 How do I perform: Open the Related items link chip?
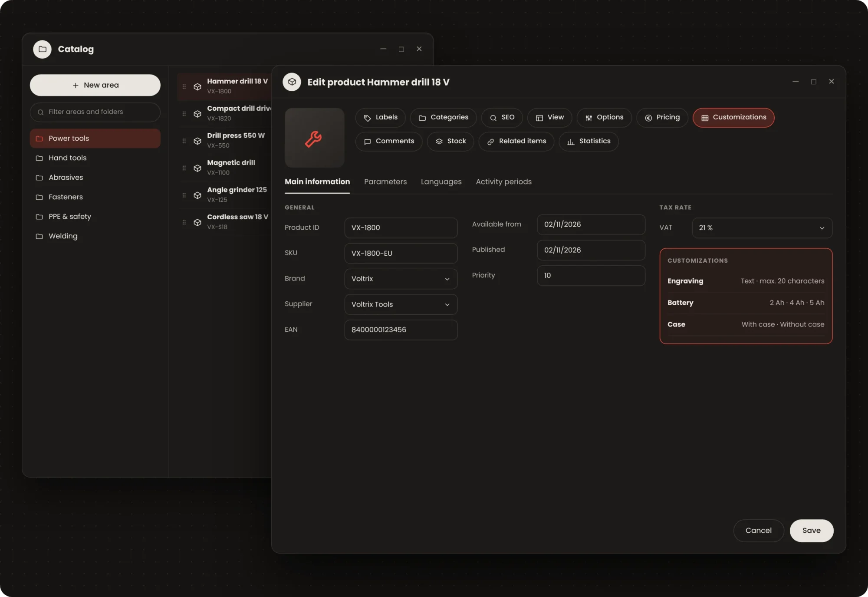pos(516,142)
